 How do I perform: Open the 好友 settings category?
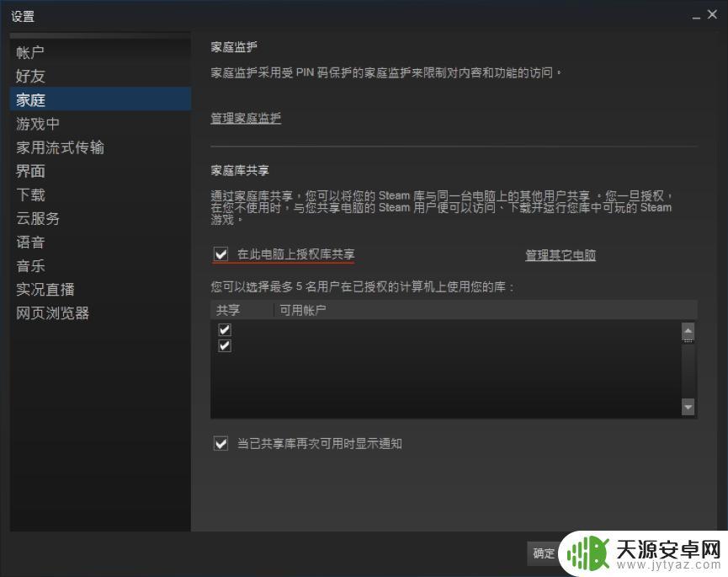pyautogui.click(x=100, y=76)
